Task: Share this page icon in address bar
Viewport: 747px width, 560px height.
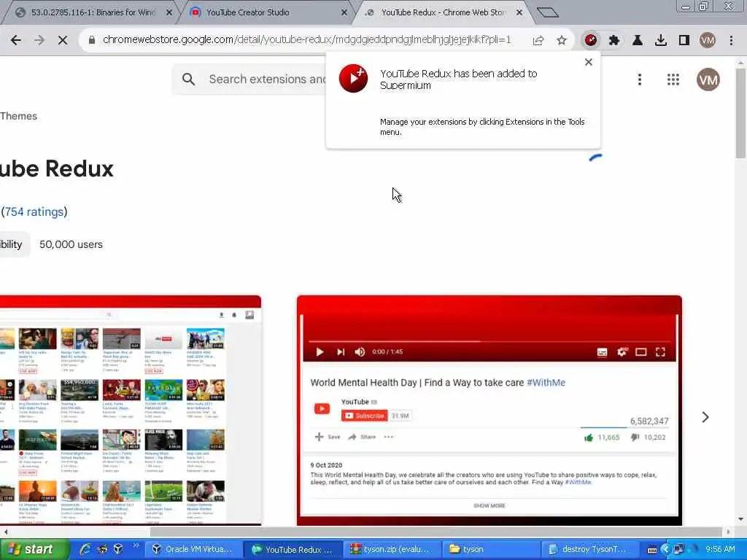Action: (538, 41)
